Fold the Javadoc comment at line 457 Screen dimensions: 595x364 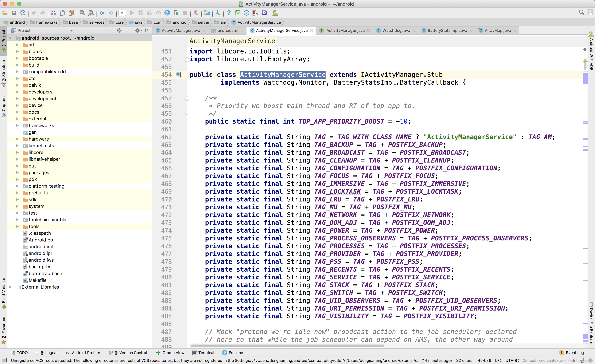pos(187,98)
